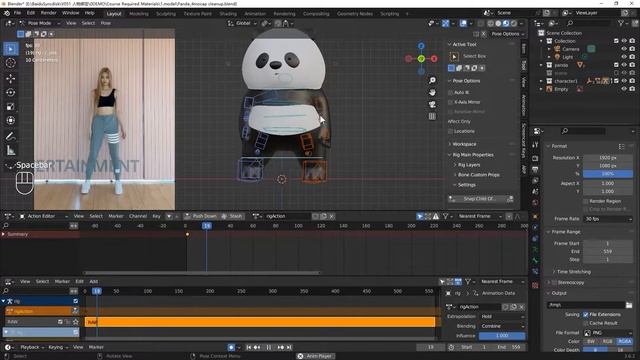Click the star icon on the NLA track row

pyautogui.click(x=76, y=322)
